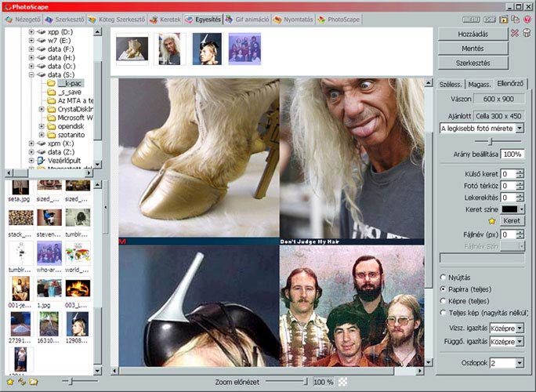Click the red help question mark icon
Image resolution: width=536 pixels, height=392 pixels.
coord(527,19)
